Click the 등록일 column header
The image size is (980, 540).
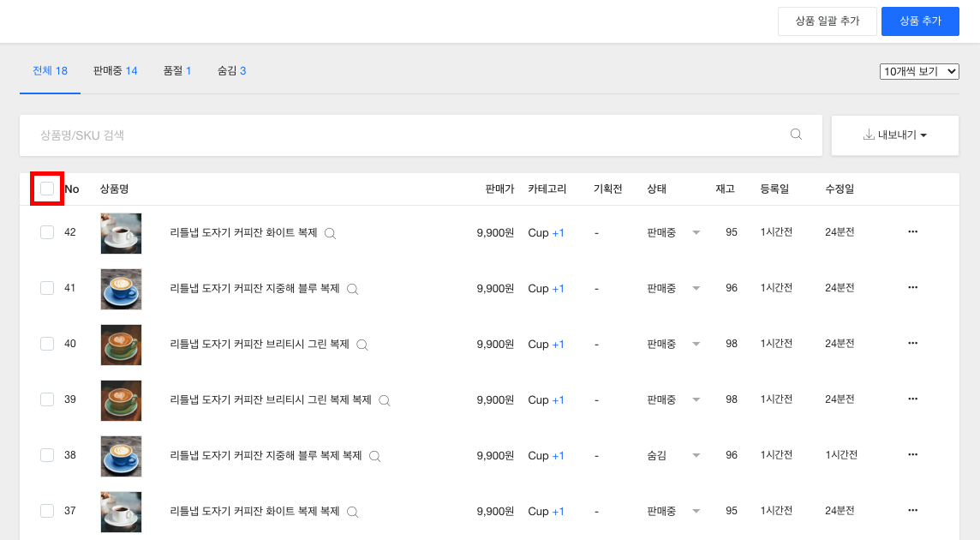(x=774, y=189)
